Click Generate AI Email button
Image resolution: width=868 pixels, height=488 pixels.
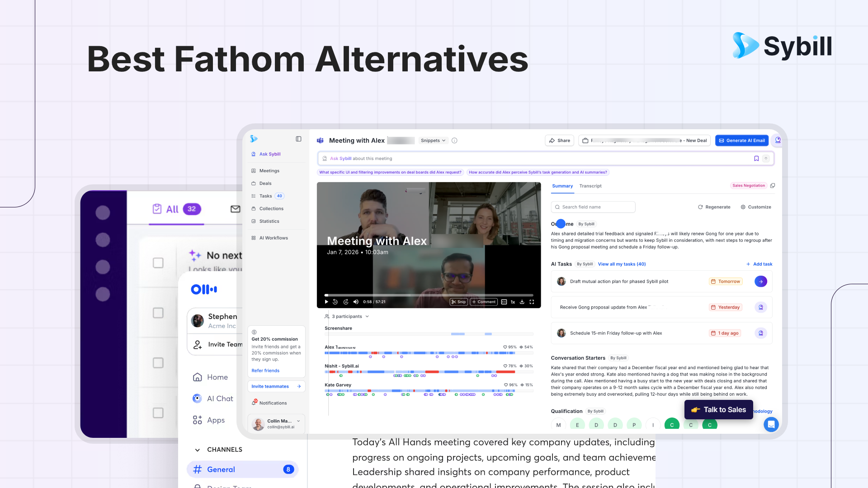742,141
